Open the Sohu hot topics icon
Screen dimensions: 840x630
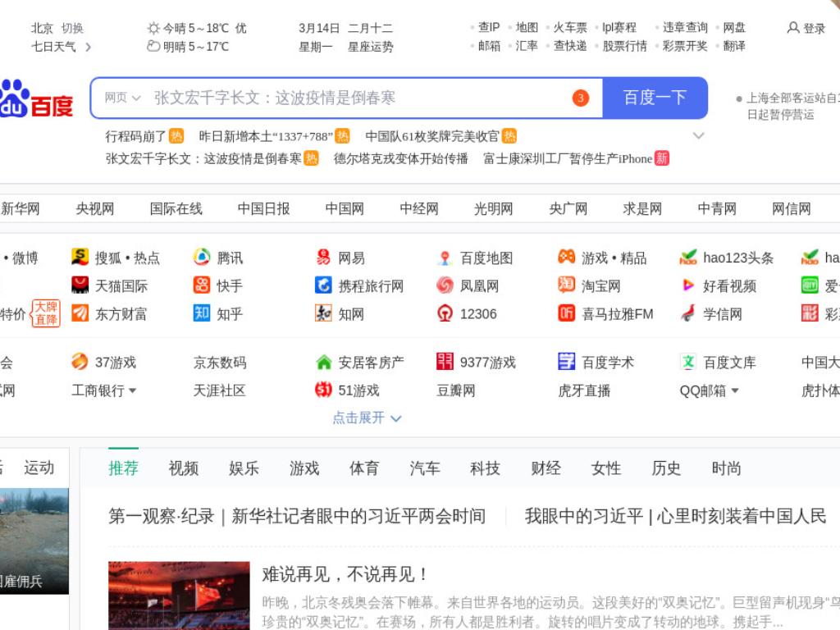(80, 257)
